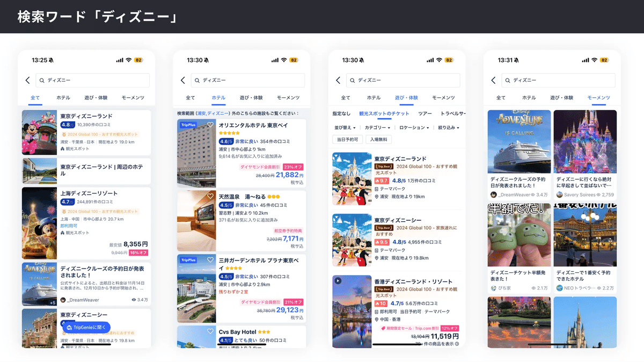The height and width of the screenshot is (362, 644).
Task: Open 東京ディズニーランド | 周辺のホテル result
Action: click(86, 171)
